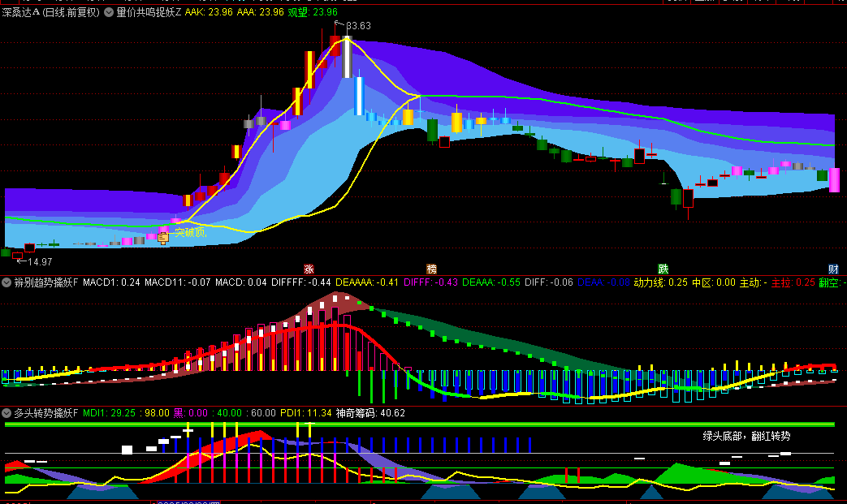The image size is (847, 504).
Task: Click the 跌 event marker
Action: click(663, 269)
